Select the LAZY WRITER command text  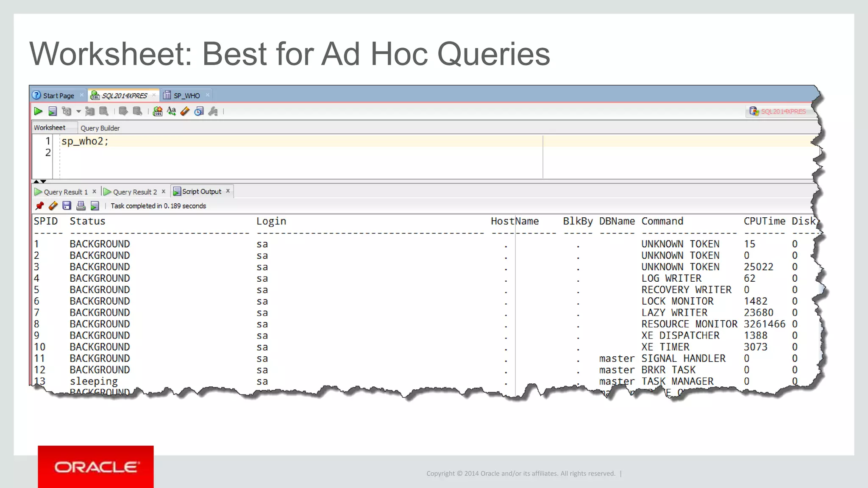(x=674, y=313)
